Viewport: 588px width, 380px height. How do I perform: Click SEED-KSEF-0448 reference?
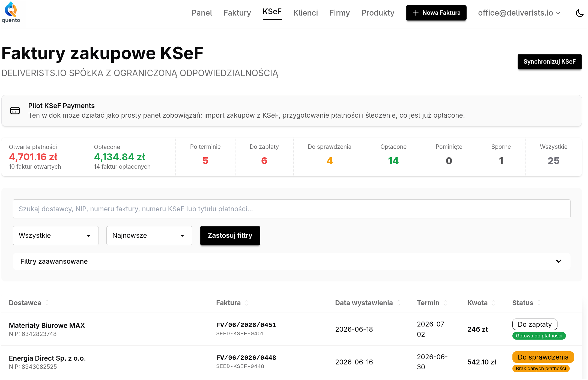coord(240,366)
